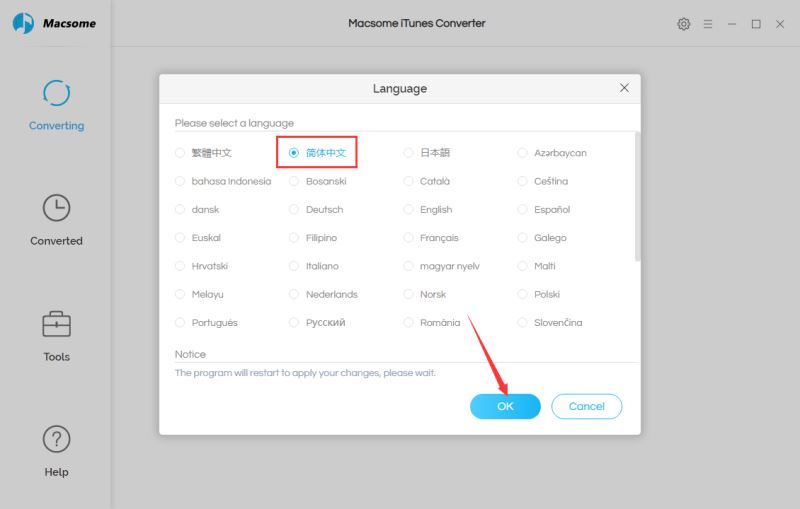Click the Help sidebar label
This screenshot has height=509, width=800.
(56, 472)
